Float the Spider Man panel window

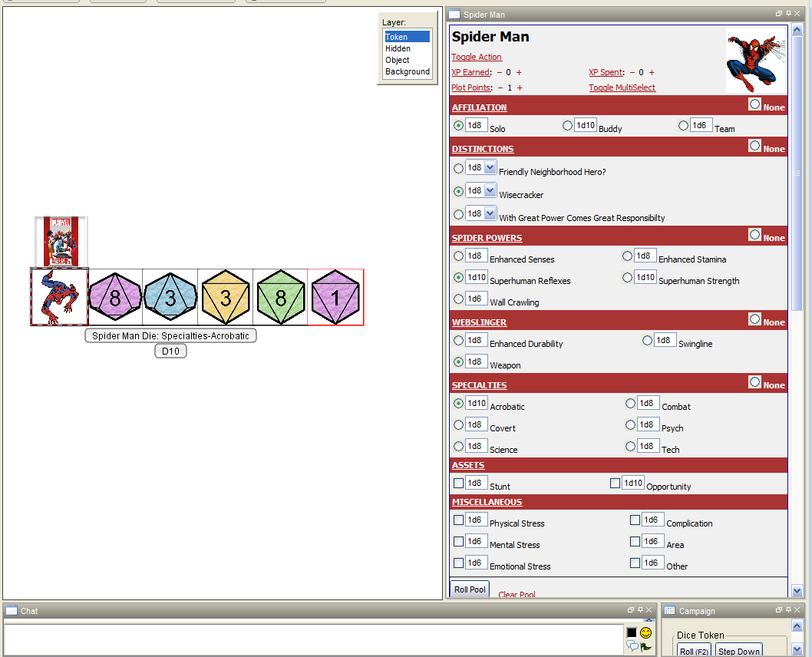click(x=778, y=14)
